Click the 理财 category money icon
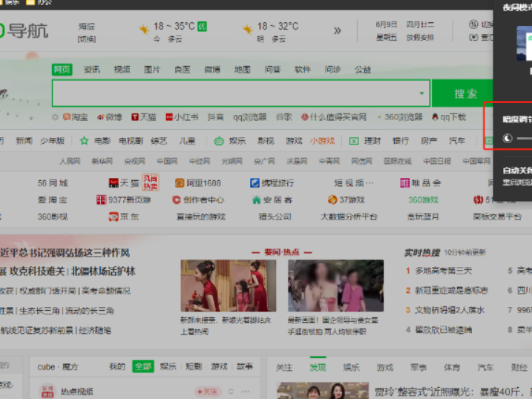Screen dimensions: 532x399 tap(354, 141)
